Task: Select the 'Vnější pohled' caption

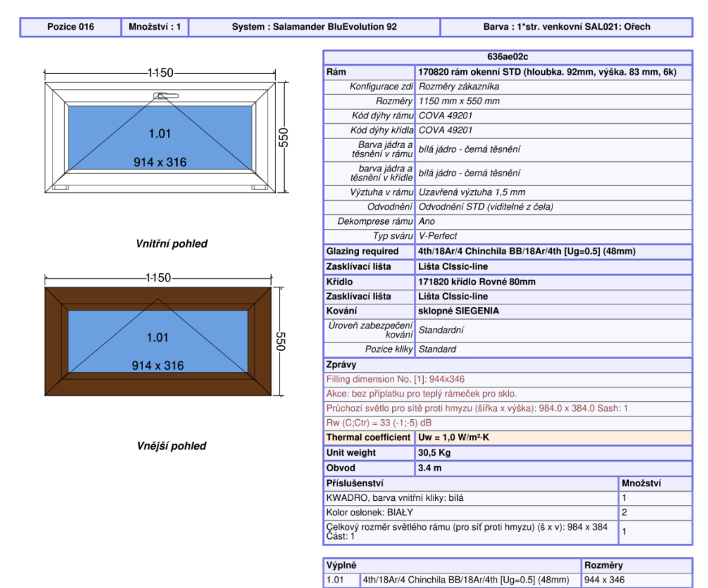Action: pos(171,446)
